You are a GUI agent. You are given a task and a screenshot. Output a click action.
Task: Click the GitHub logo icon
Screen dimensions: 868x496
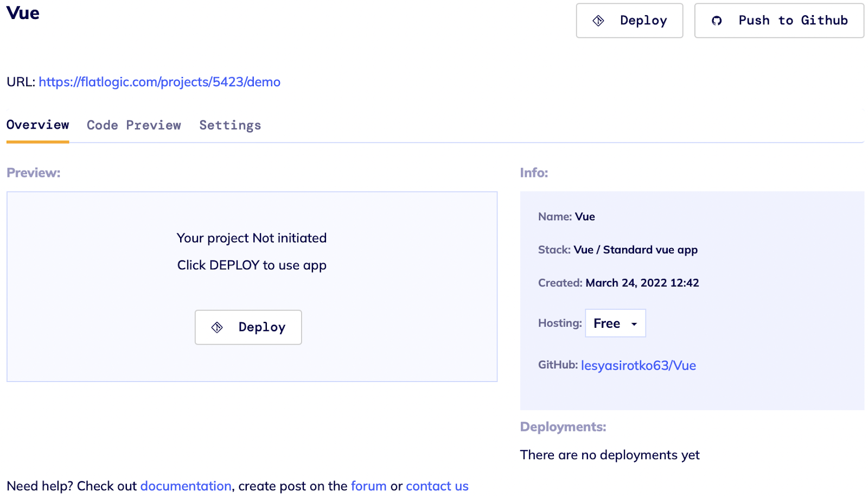click(x=717, y=21)
